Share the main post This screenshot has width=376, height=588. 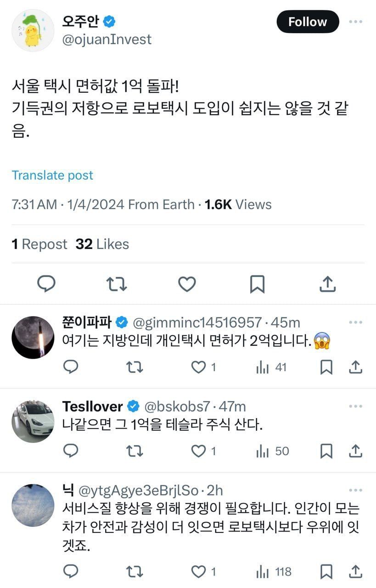point(327,284)
